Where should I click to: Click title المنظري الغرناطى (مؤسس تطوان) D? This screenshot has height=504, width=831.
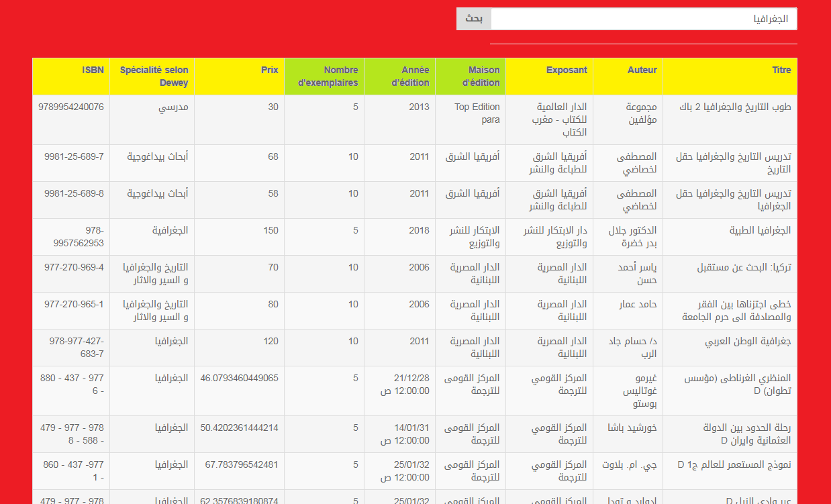(737, 385)
